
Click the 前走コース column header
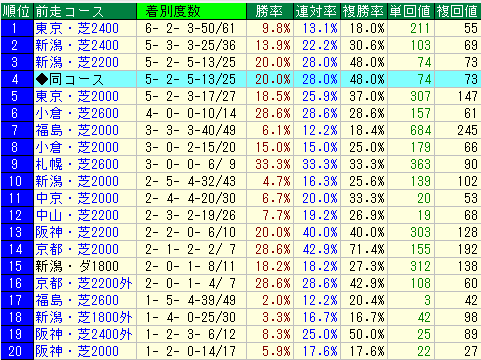click(x=85, y=11)
